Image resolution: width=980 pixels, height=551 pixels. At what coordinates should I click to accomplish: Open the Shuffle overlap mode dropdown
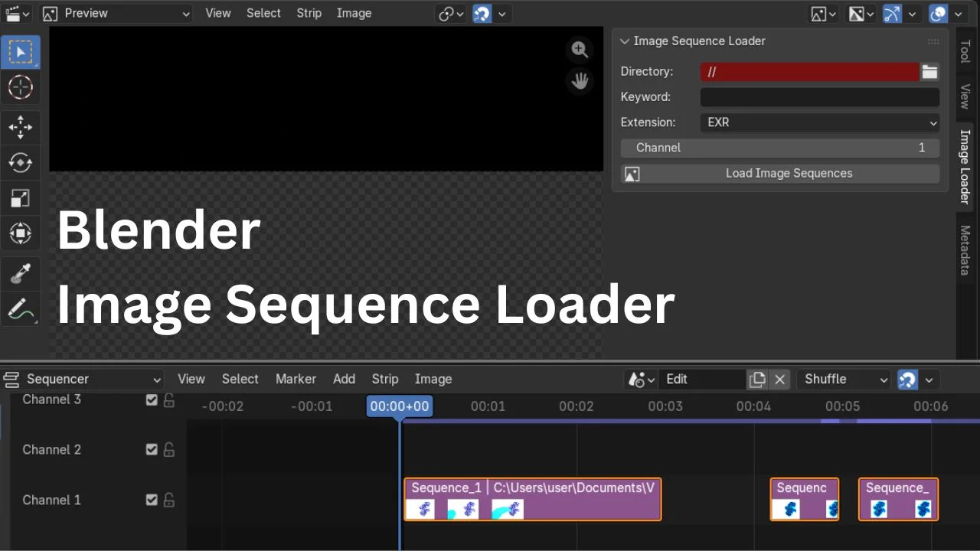[845, 380]
